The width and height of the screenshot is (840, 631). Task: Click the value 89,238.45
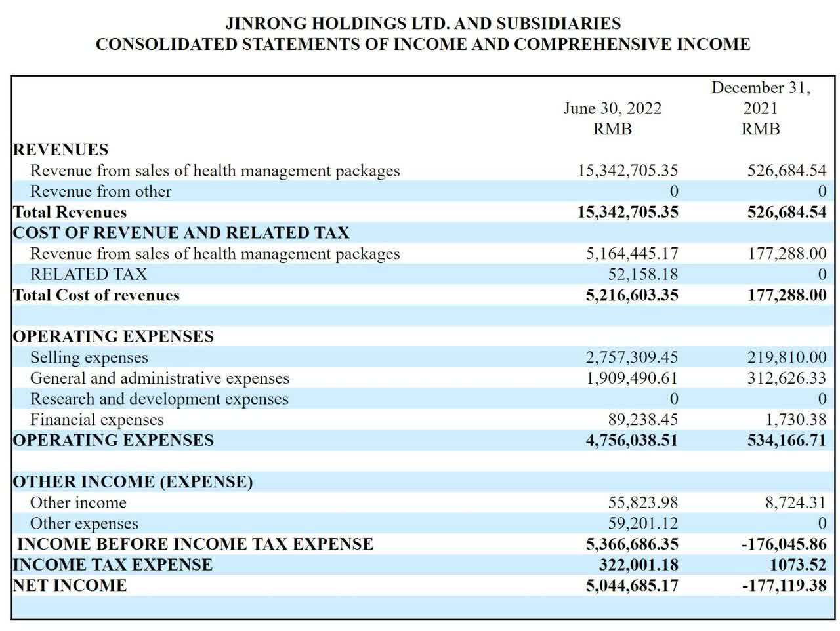642,420
